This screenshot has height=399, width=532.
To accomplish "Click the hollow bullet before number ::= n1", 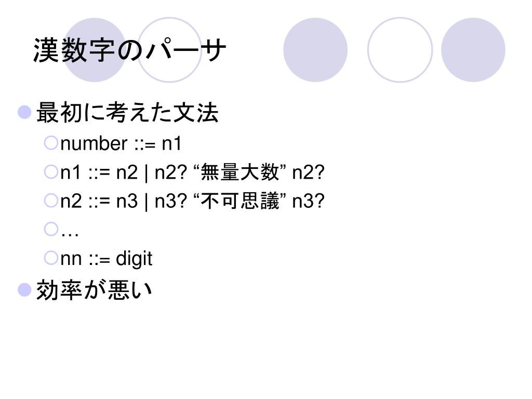I will tap(51, 143).
